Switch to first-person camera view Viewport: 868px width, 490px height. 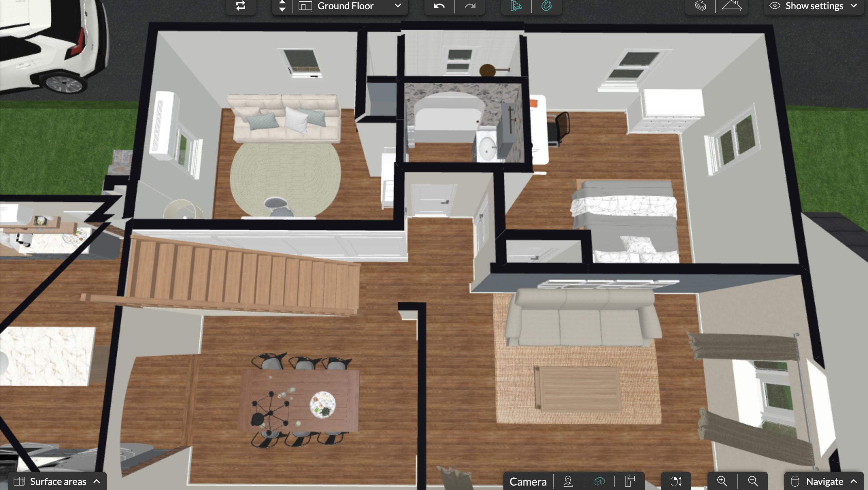pyautogui.click(x=568, y=481)
